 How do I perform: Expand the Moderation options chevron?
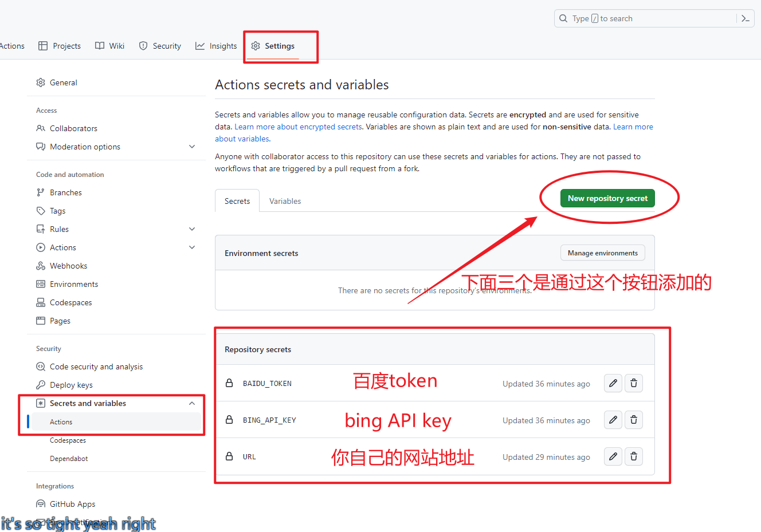coord(192,147)
